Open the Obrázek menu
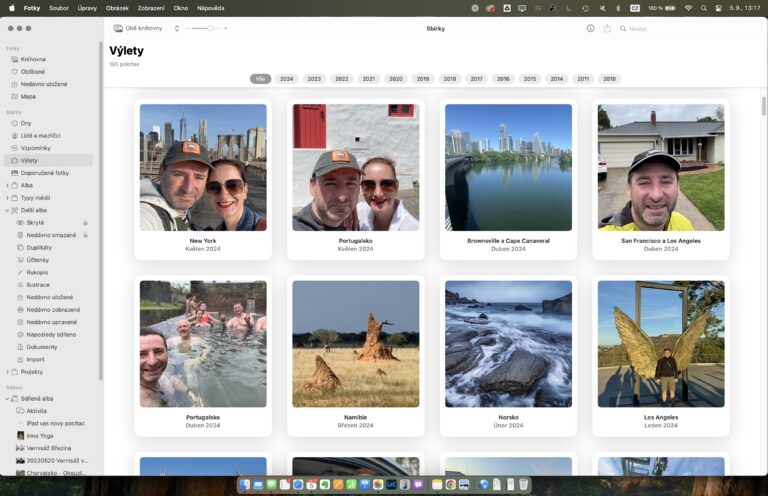Image resolution: width=768 pixels, height=496 pixels. pyautogui.click(x=117, y=8)
